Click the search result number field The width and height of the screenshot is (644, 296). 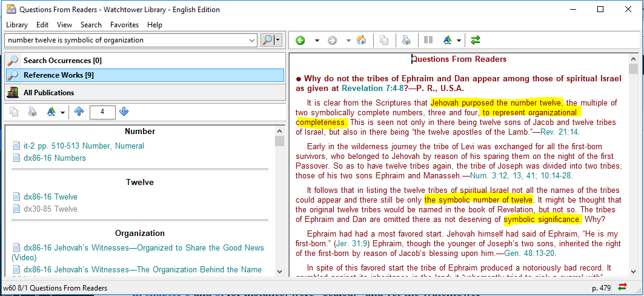click(102, 112)
